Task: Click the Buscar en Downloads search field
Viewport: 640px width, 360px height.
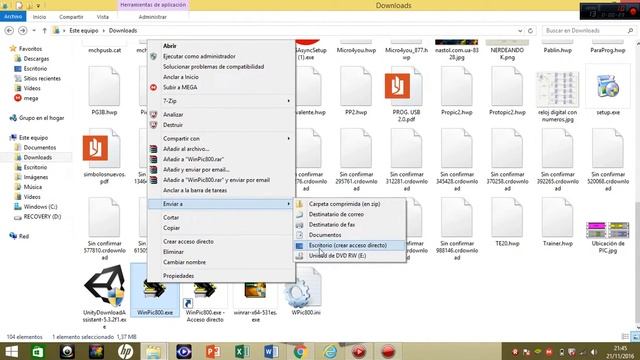Action: click(589, 31)
